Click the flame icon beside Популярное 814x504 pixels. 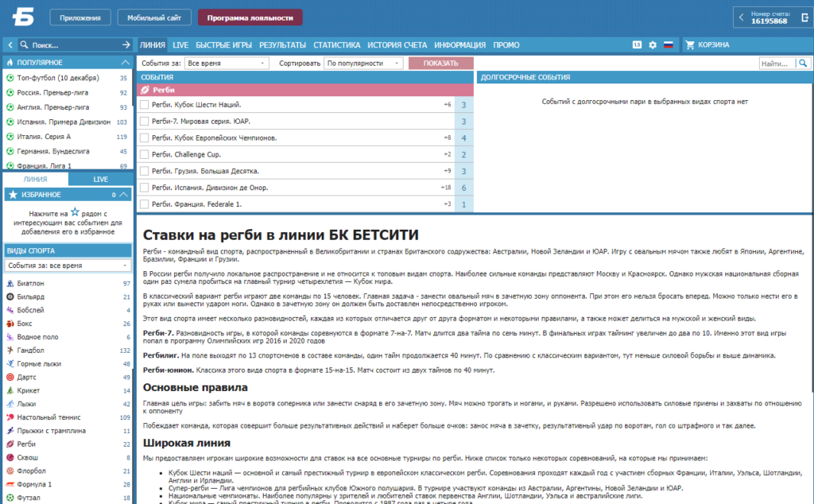(x=10, y=62)
